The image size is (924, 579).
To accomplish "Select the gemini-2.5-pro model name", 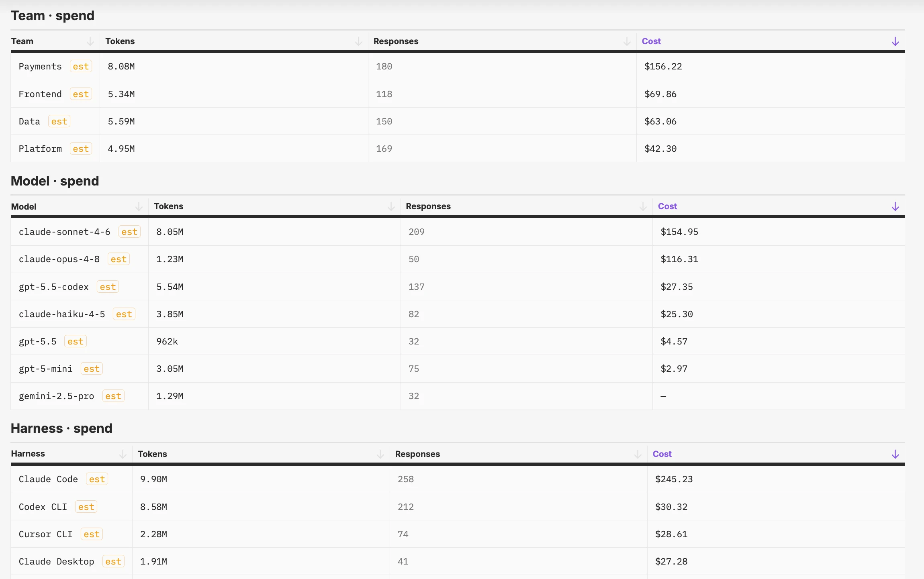I will (x=56, y=396).
